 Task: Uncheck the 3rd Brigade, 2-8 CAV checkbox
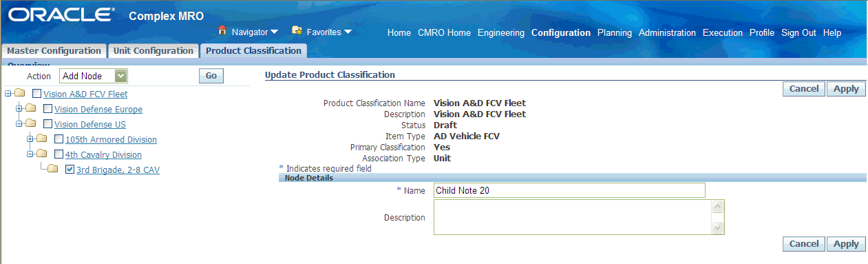tap(70, 170)
